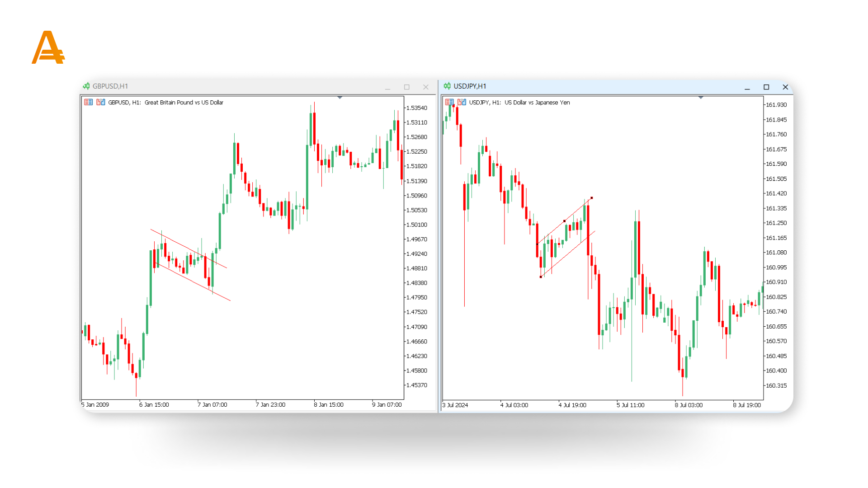Viewport: 868px width, 488px height.
Task: Click USDJPY chart shift triangle marker
Action: 700,97
